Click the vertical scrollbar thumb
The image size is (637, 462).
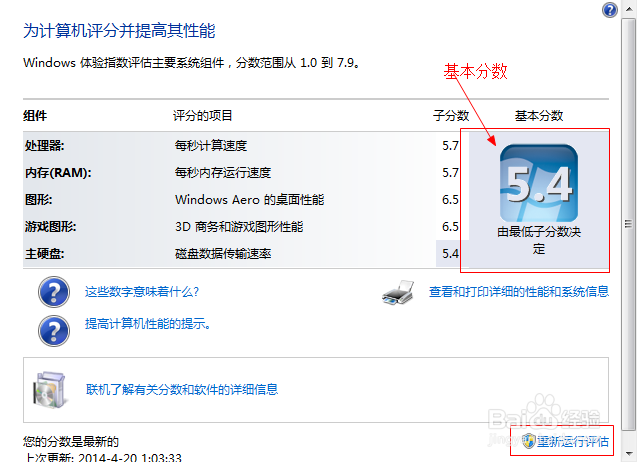pyautogui.click(x=628, y=223)
